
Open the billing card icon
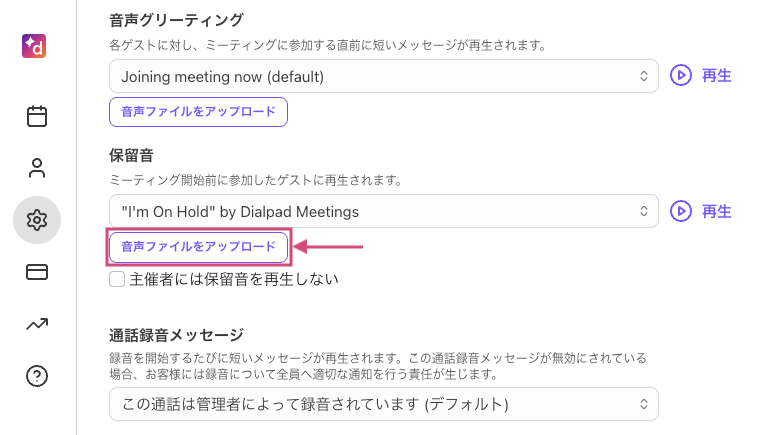pos(37,272)
